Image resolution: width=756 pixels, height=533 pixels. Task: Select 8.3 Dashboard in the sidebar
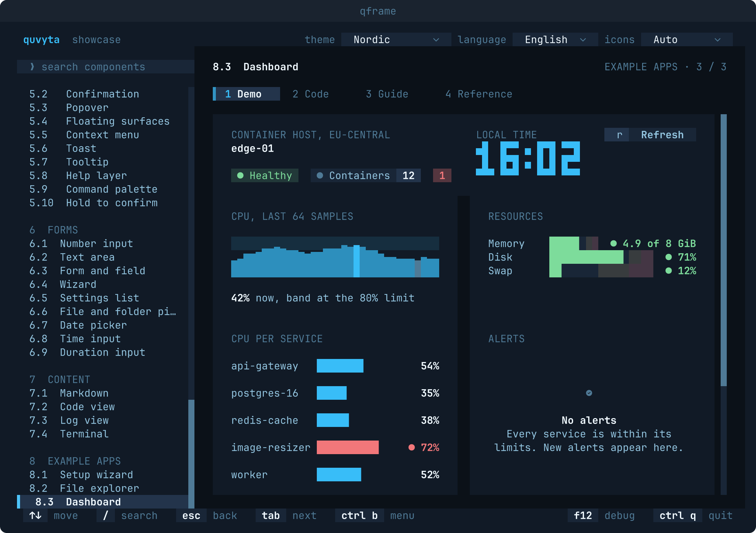pyautogui.click(x=103, y=502)
